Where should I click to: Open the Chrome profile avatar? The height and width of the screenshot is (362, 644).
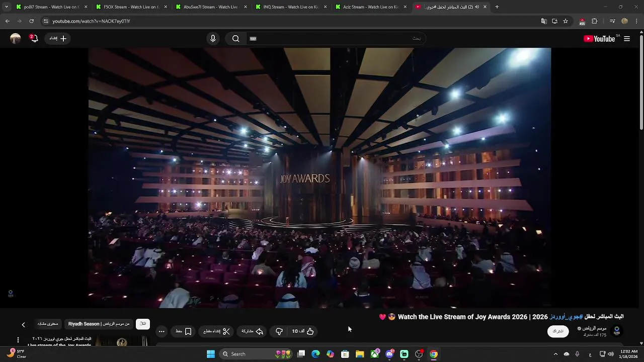click(x=625, y=21)
